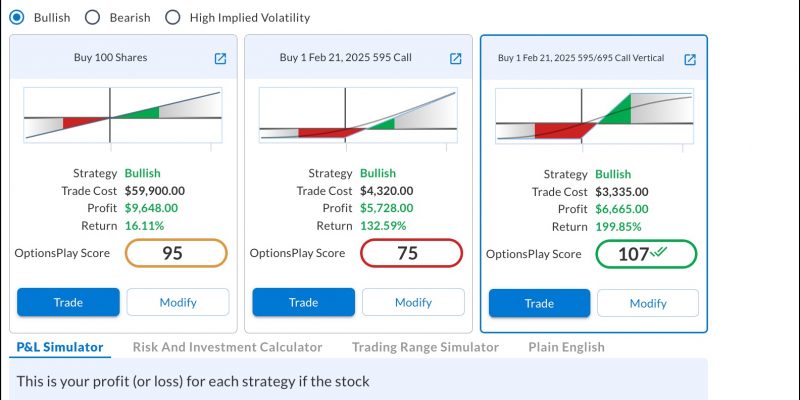The height and width of the screenshot is (400, 800).
Task: Open the Trading Range Simulator tab
Action: click(x=425, y=347)
